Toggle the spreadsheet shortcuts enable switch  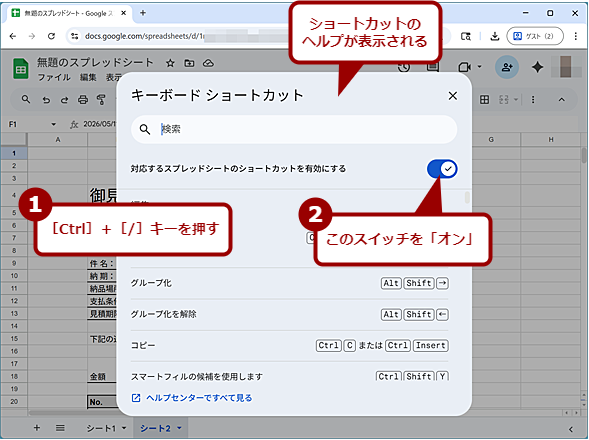click(x=442, y=169)
